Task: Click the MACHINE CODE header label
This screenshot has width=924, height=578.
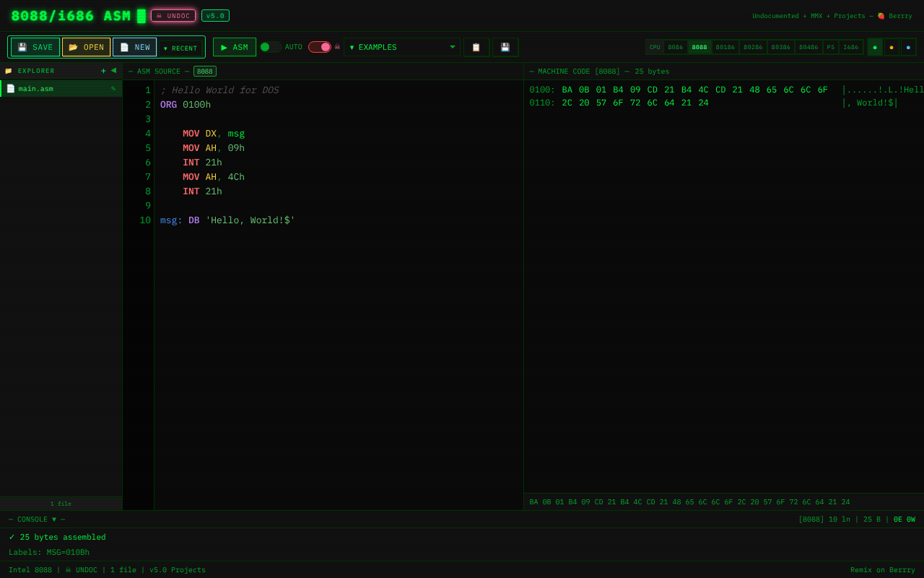Action: point(599,72)
